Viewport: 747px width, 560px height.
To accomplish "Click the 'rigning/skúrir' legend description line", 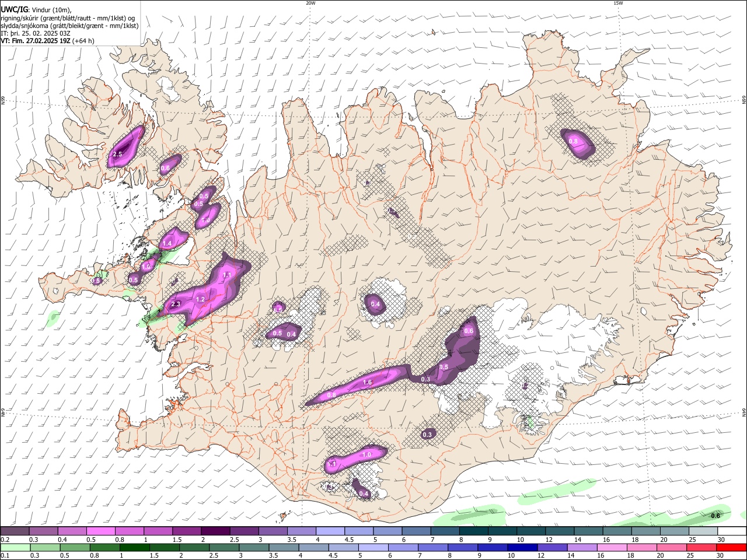I will [x=68, y=18].
